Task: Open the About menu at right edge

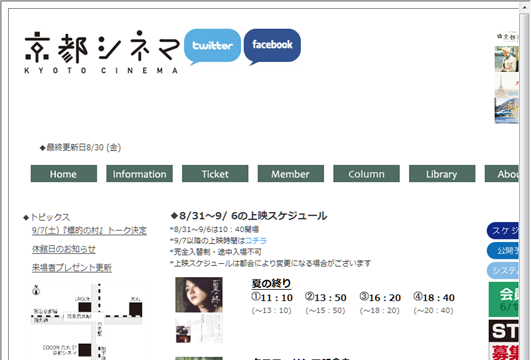Action: tap(502, 174)
